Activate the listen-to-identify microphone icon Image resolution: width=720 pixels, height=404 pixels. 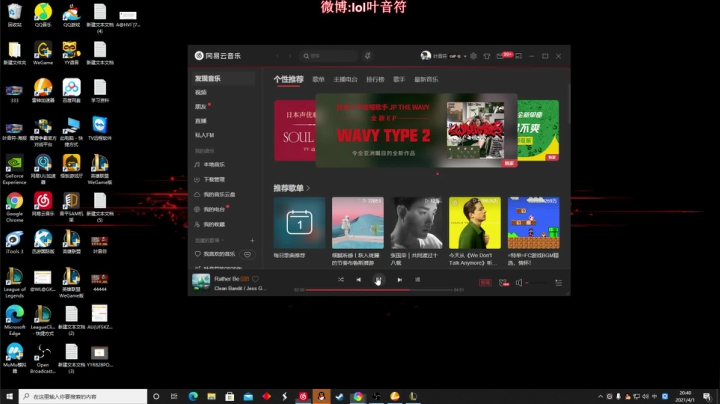367,56
